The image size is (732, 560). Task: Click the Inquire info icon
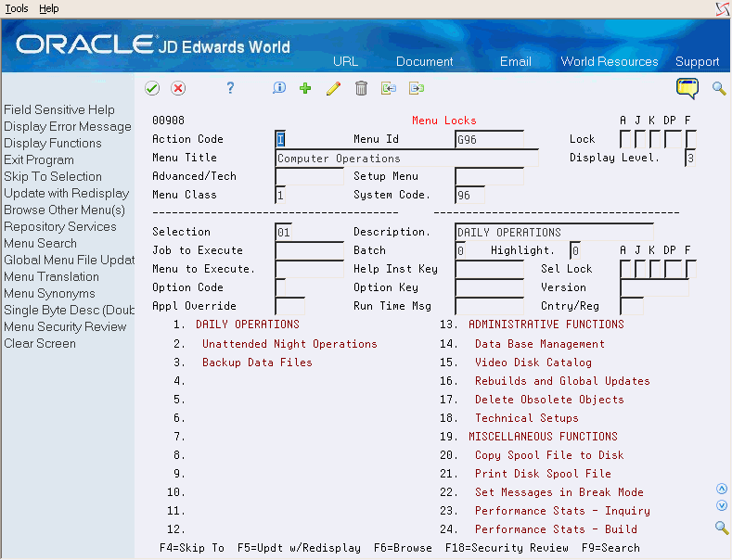click(279, 88)
